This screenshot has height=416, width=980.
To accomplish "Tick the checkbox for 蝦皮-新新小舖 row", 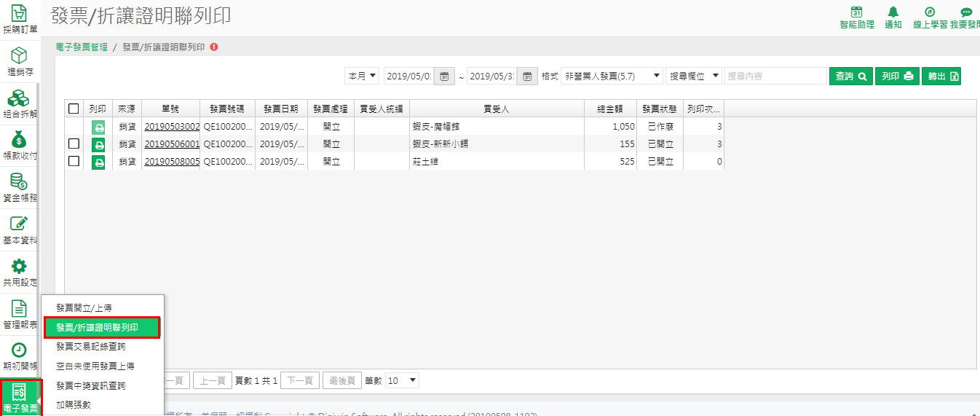I will (74, 144).
